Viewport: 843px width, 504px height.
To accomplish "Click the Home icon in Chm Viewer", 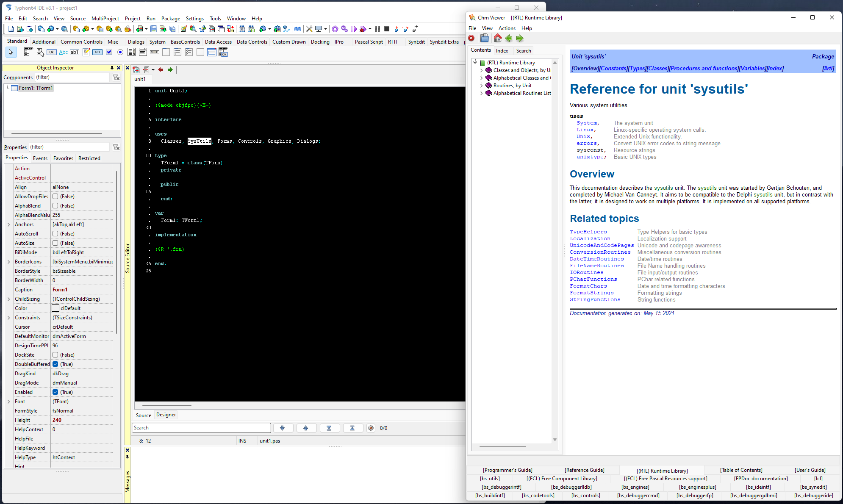I will click(x=498, y=38).
